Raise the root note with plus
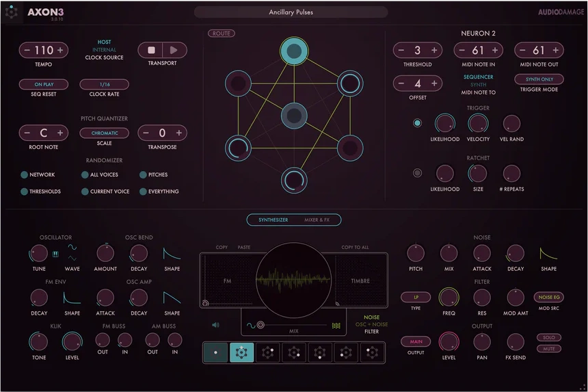Screen dimensions: 588x392 (x=60, y=133)
